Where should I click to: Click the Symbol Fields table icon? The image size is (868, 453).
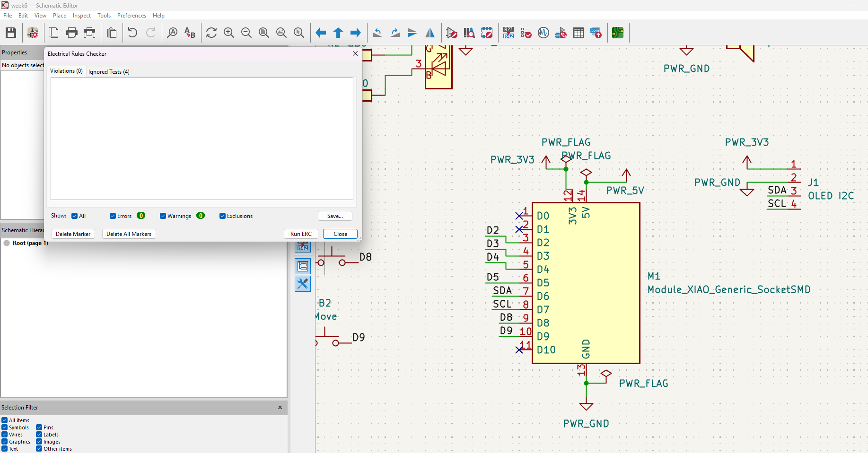tap(579, 33)
